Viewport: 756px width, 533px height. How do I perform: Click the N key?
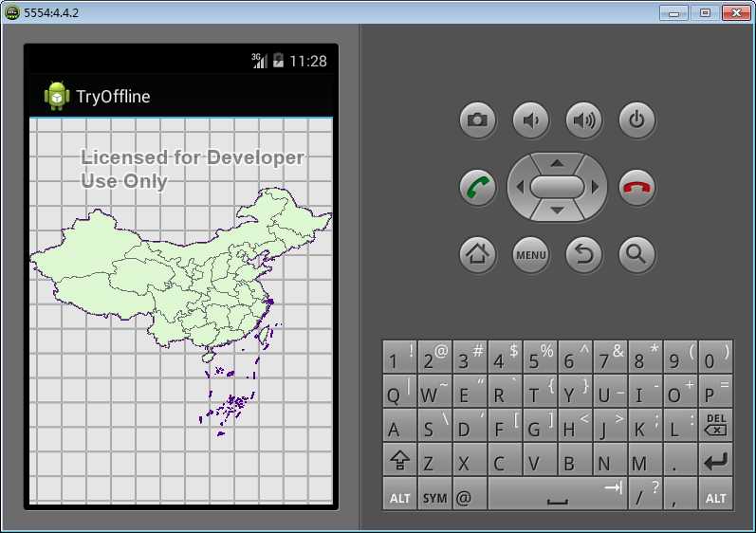click(610, 459)
